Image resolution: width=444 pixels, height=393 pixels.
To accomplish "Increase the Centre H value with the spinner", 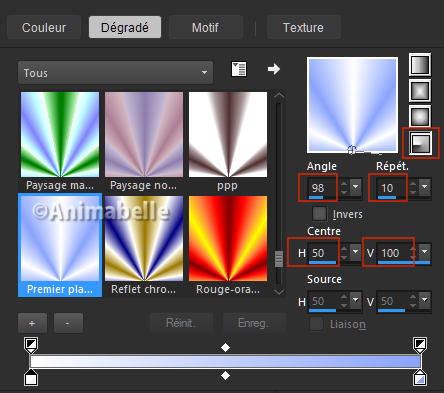I will (x=344, y=249).
